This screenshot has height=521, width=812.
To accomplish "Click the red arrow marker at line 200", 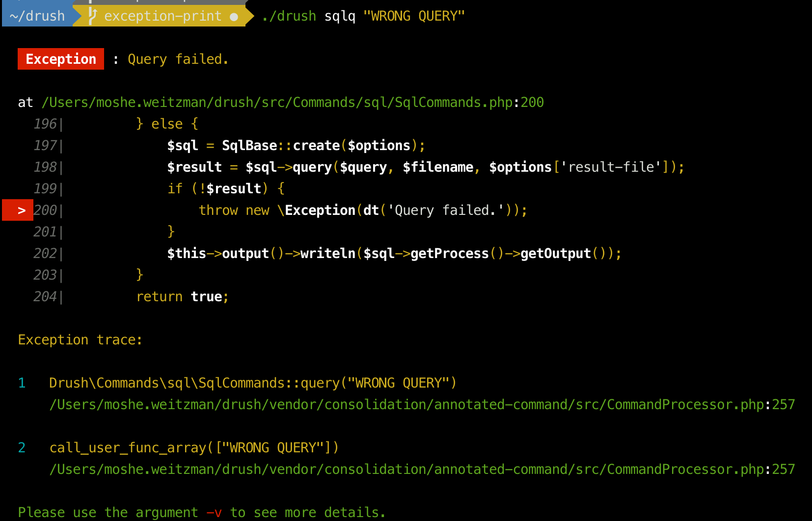I will (18, 210).
